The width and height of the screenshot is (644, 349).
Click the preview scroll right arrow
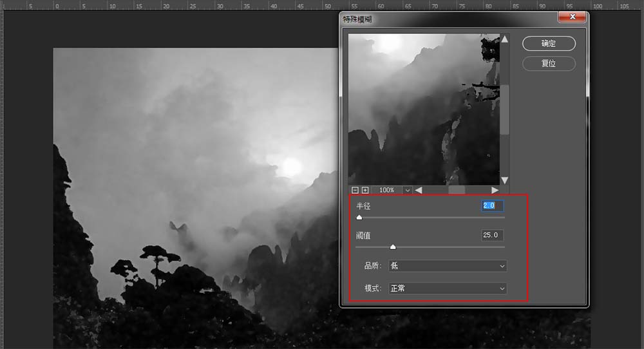coord(495,191)
